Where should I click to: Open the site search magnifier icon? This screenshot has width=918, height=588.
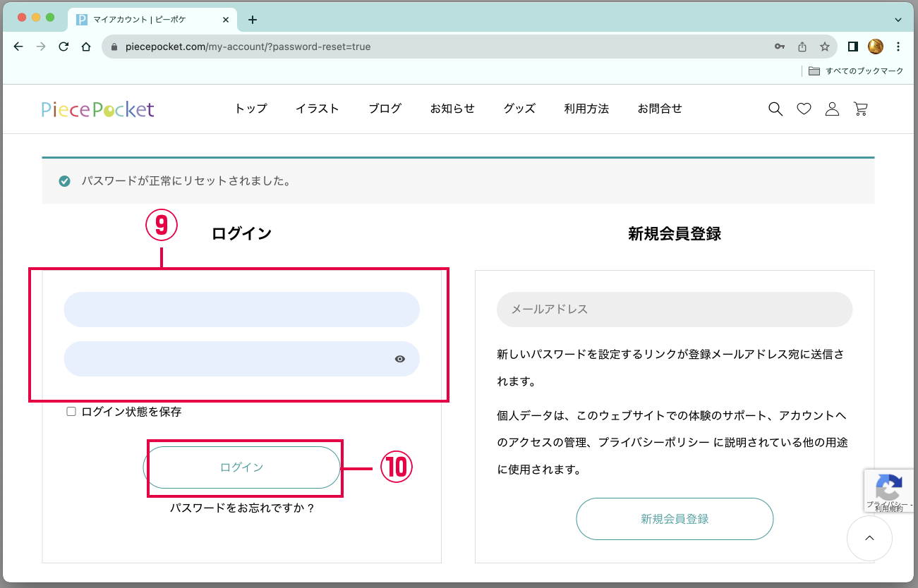coord(775,109)
